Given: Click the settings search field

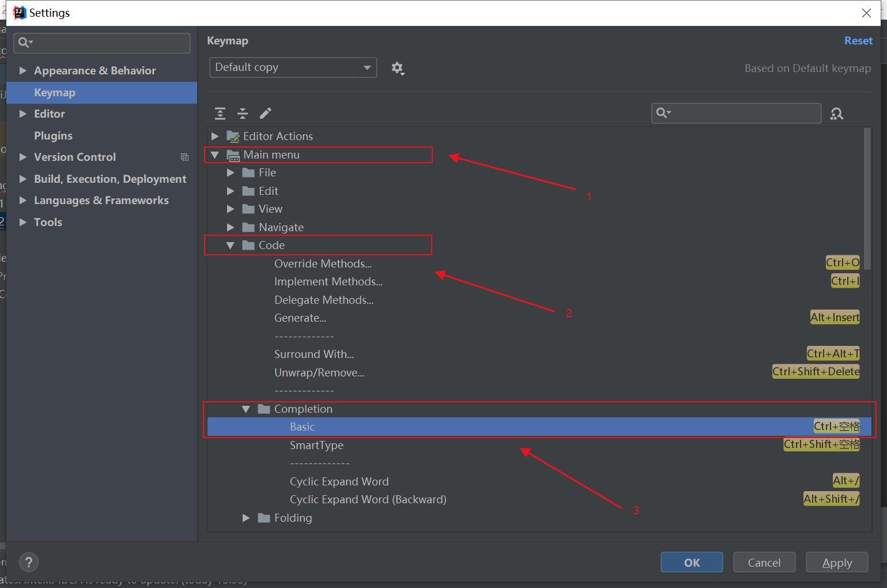Looking at the screenshot, I should point(102,43).
